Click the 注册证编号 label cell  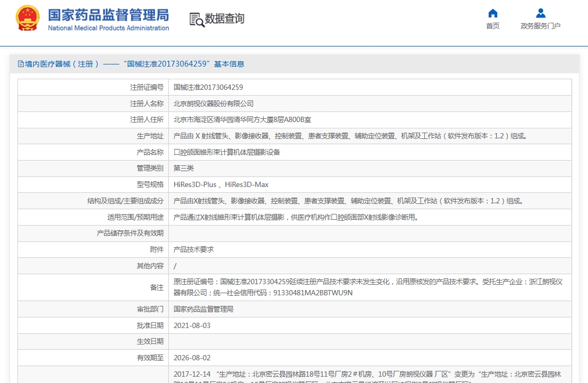click(93, 88)
